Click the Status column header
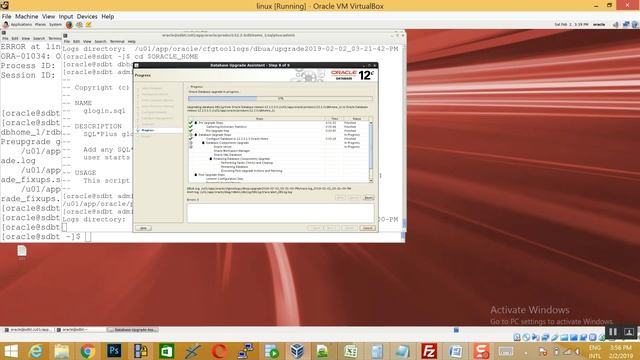Image resolution: width=640 pixels, height=360 pixels. (x=356, y=119)
